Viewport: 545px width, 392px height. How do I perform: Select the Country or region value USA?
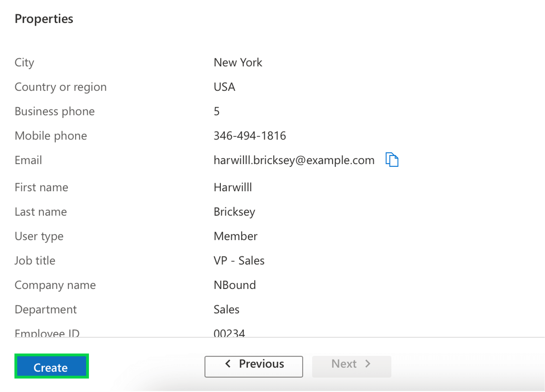tap(224, 87)
